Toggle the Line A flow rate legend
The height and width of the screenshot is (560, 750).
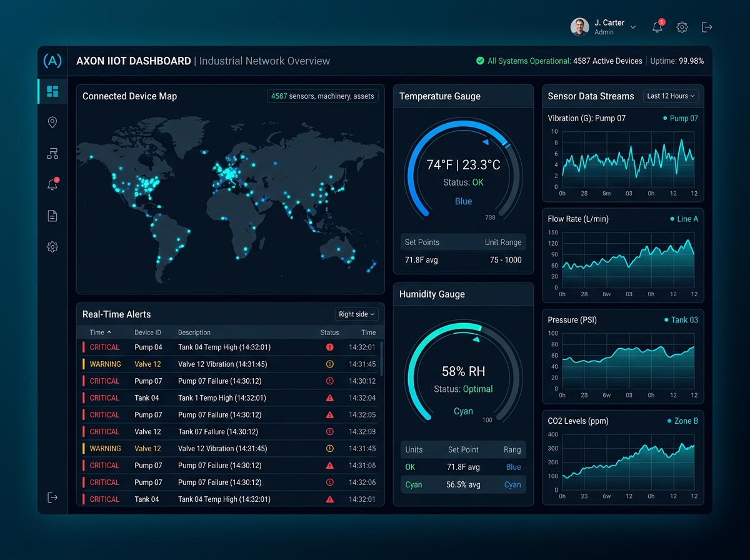[684, 219]
